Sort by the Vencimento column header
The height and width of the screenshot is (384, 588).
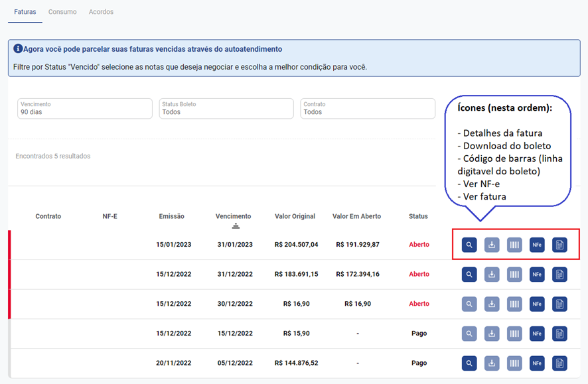233,216
